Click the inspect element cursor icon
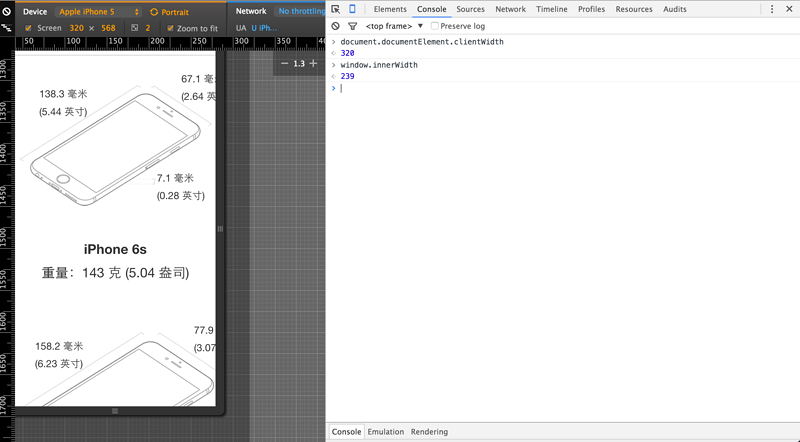Image resolution: width=800 pixels, height=442 pixels. [x=336, y=9]
